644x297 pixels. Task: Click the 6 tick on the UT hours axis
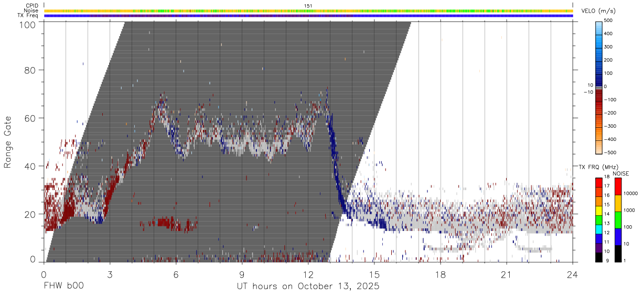tap(176, 274)
